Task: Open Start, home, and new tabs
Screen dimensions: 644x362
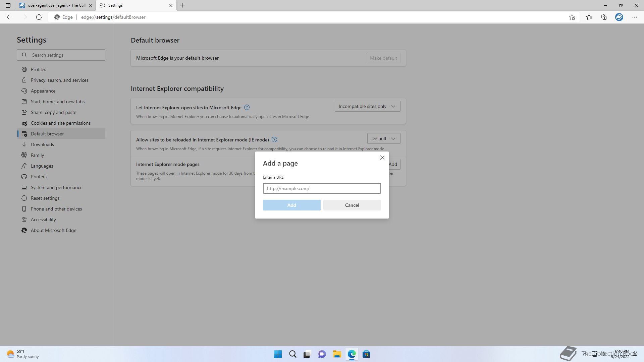Action: (x=61, y=102)
